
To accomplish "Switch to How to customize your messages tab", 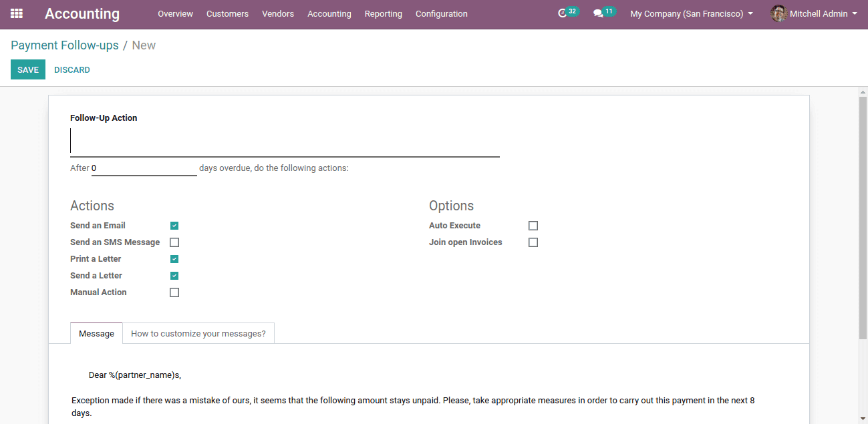I will click(198, 333).
